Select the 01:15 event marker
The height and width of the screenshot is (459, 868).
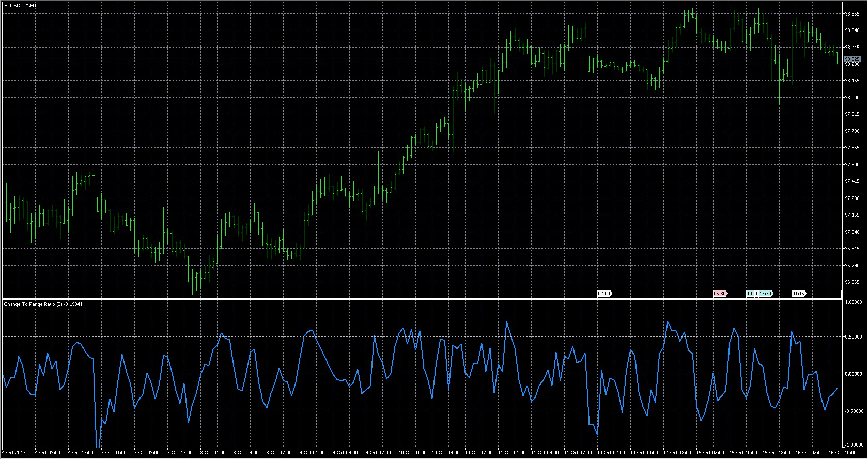click(x=798, y=294)
